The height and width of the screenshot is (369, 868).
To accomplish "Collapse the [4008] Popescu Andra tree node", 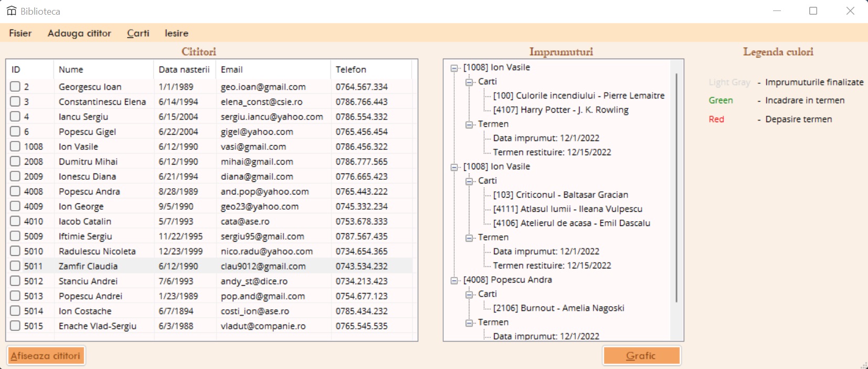I will 454,280.
